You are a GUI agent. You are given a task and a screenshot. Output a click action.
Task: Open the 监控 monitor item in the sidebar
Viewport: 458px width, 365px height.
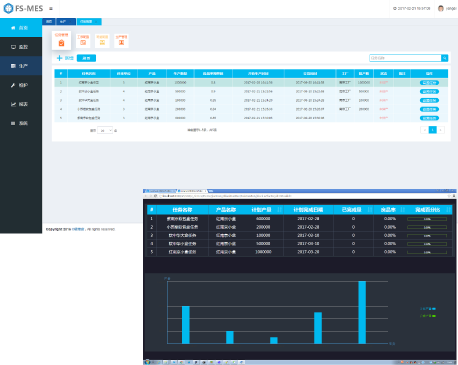point(21,47)
